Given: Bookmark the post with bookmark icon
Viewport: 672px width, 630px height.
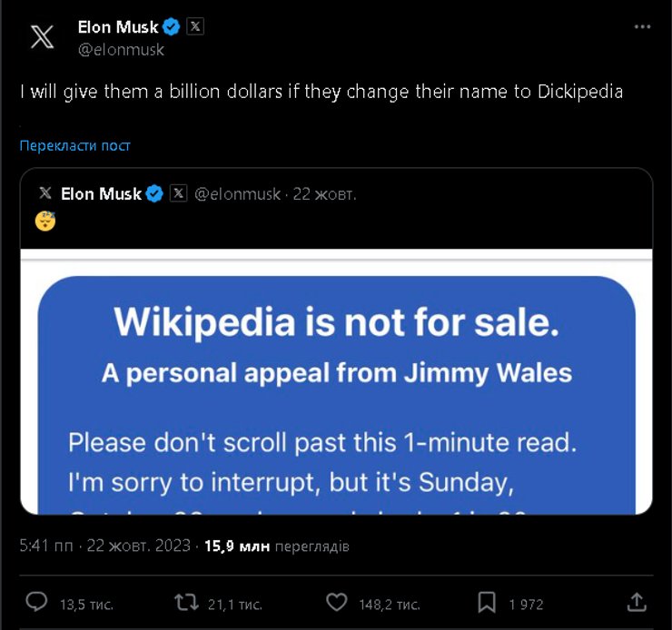Looking at the screenshot, I should pos(488,603).
